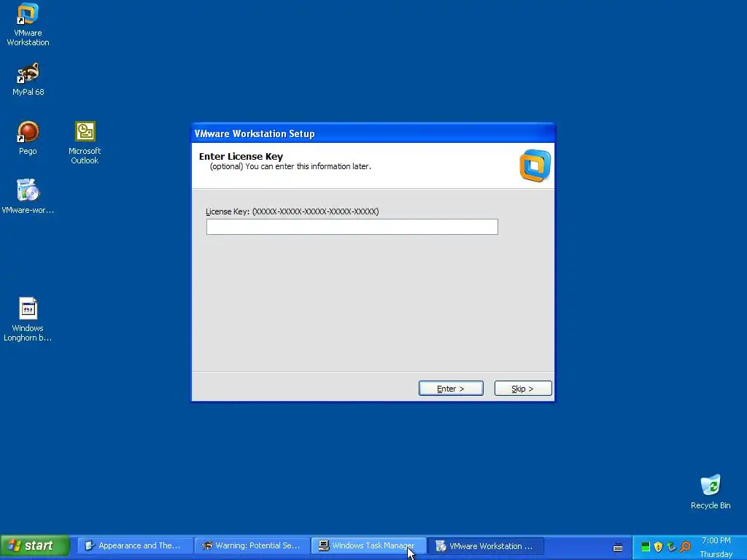Click the Enter > button
This screenshot has width=747, height=560.
(x=451, y=389)
